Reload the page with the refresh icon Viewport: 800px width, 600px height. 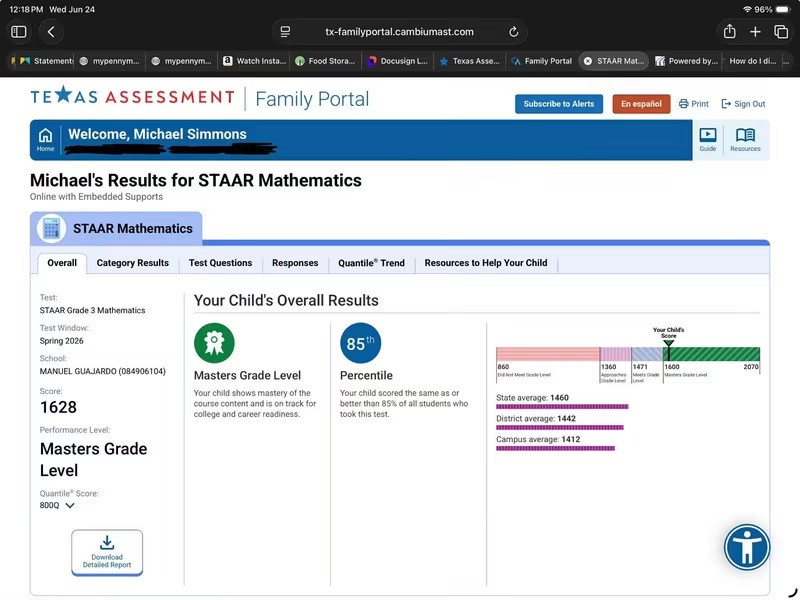click(x=514, y=32)
